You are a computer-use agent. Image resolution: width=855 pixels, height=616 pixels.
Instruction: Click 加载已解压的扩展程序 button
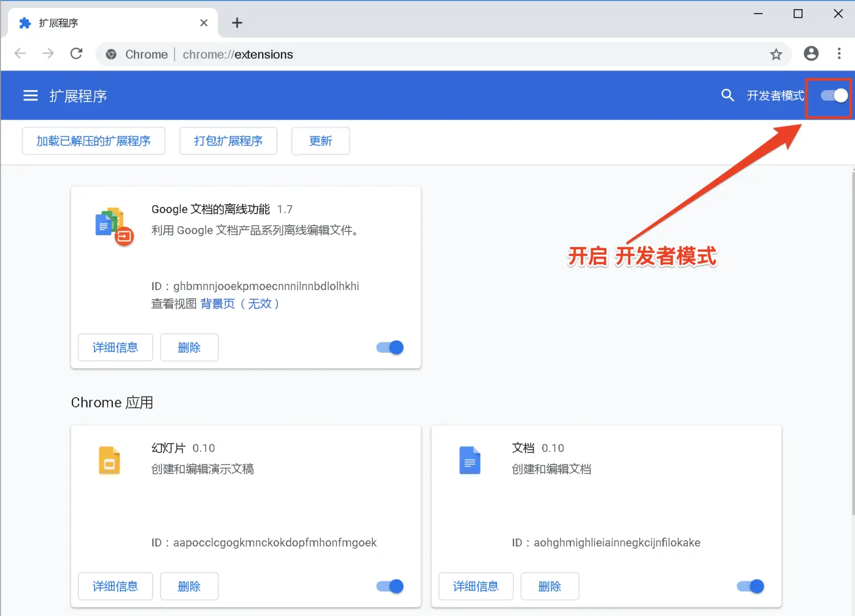pos(93,141)
